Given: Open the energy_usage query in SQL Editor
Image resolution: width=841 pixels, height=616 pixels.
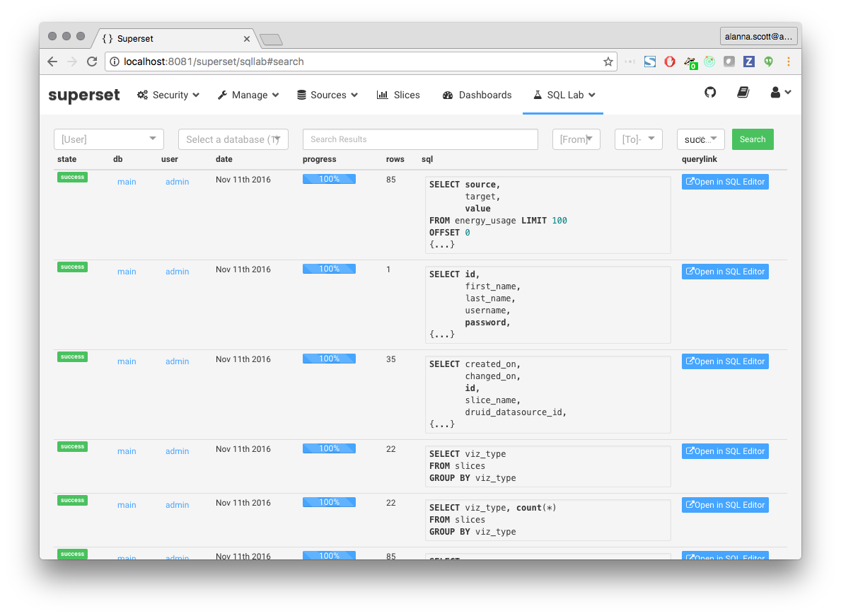Looking at the screenshot, I should [x=725, y=182].
